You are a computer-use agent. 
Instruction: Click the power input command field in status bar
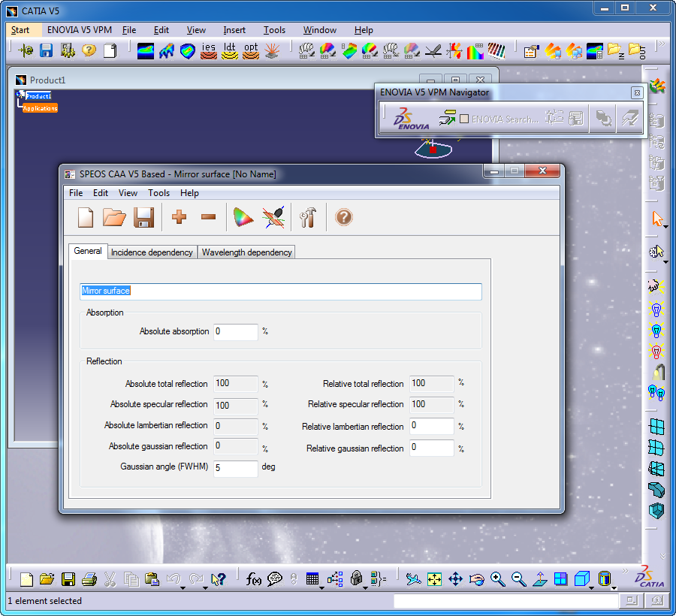click(x=505, y=600)
